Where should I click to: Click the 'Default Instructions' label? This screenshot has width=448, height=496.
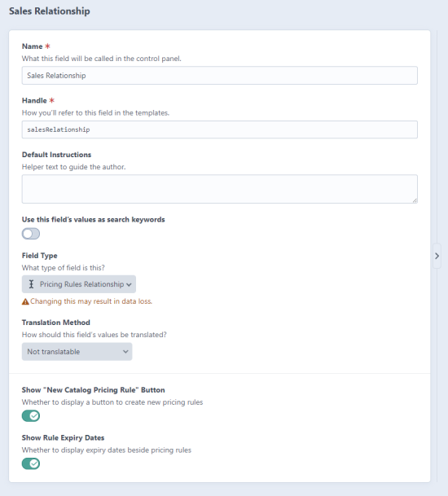57,155
